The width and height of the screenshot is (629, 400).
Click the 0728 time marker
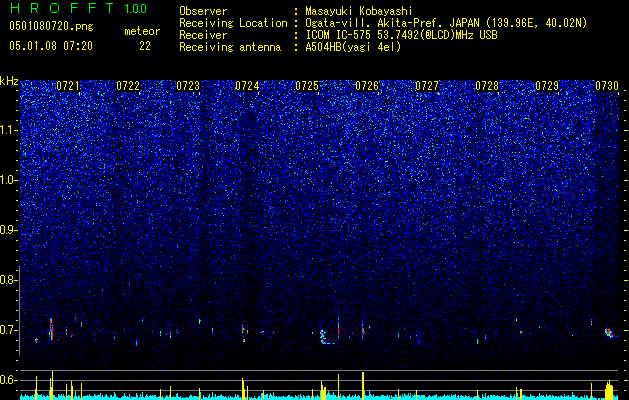487,86
